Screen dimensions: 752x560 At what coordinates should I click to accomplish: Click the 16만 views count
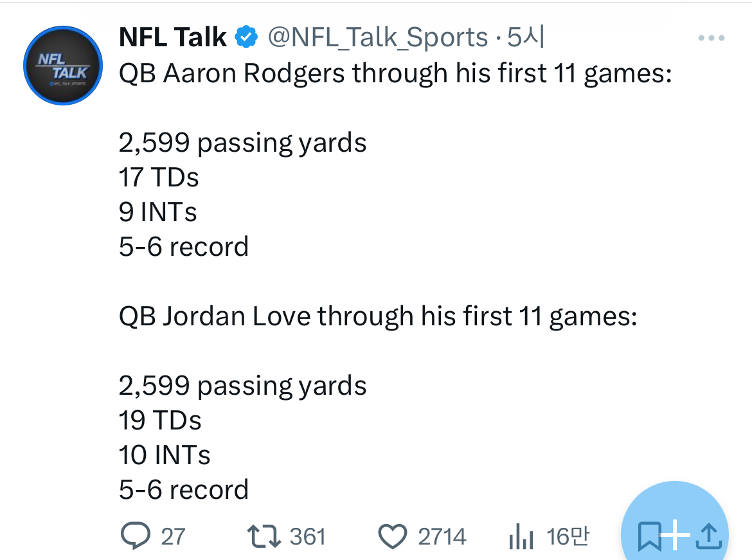pos(567,536)
